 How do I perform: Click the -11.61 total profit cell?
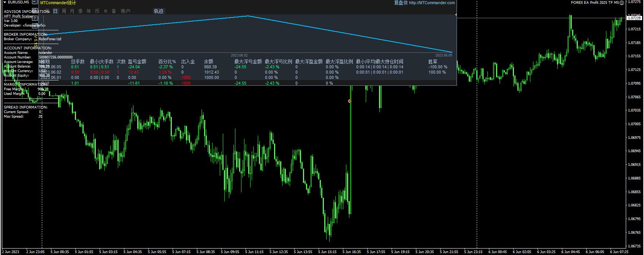(134, 83)
